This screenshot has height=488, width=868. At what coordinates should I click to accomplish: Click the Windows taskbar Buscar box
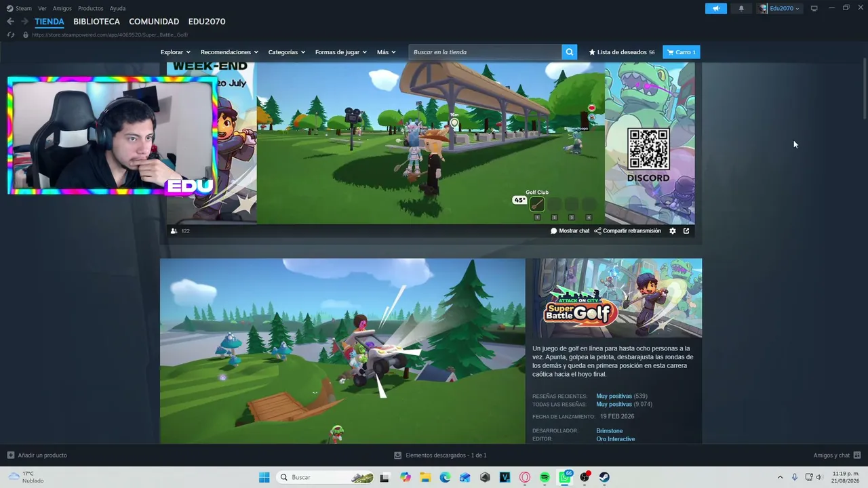(x=326, y=477)
